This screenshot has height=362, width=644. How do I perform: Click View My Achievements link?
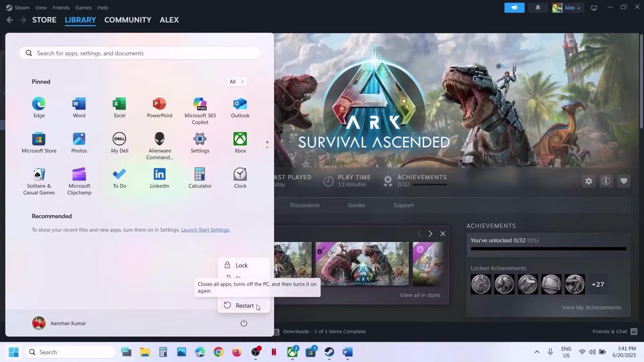592,307
